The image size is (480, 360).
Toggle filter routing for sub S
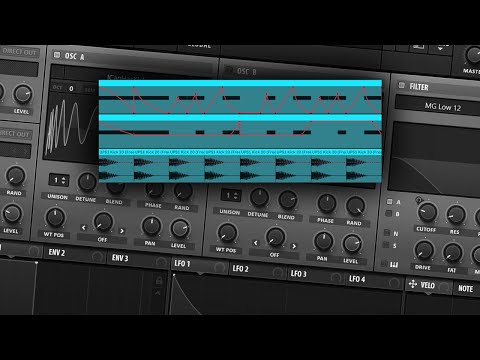(386, 245)
